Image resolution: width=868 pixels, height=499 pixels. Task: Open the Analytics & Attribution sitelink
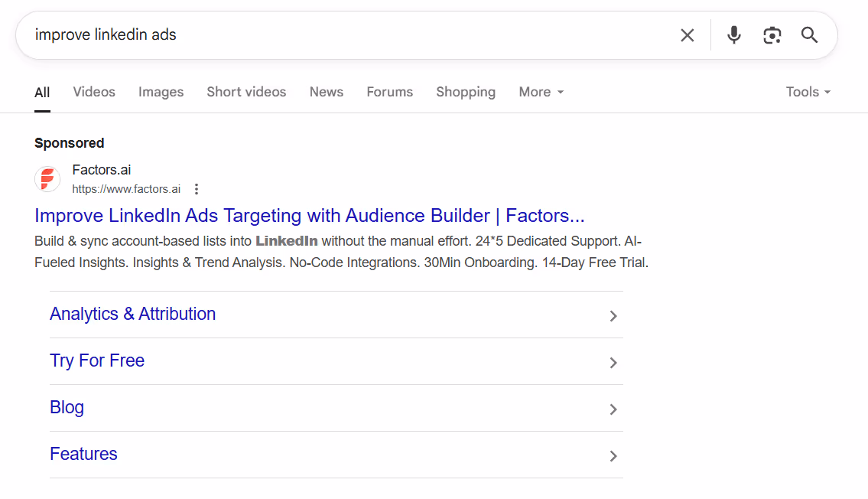coord(133,314)
